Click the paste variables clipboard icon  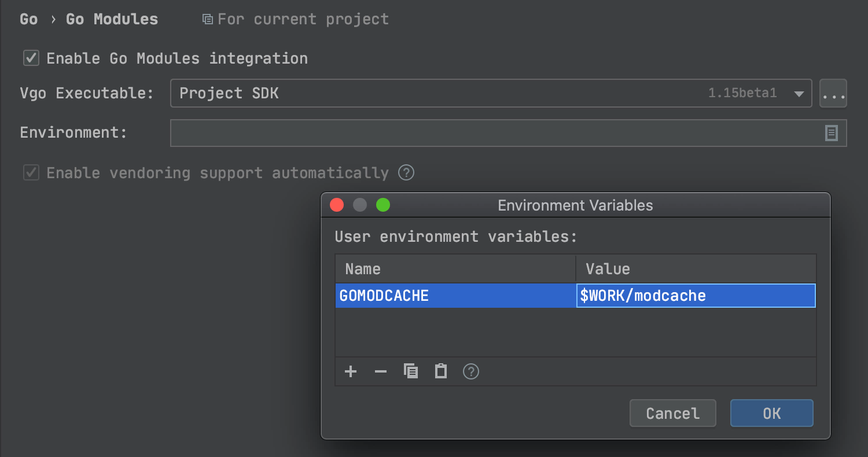(x=441, y=371)
